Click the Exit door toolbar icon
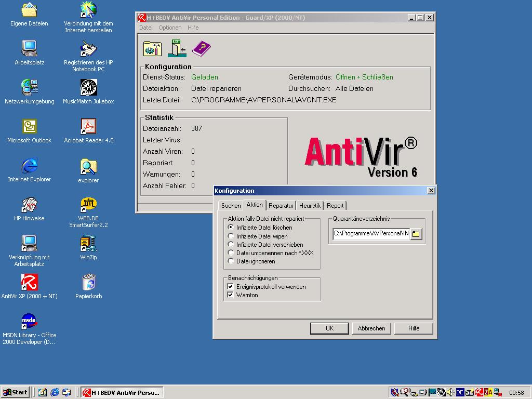Viewport: 532px width, 399px height. (x=177, y=48)
